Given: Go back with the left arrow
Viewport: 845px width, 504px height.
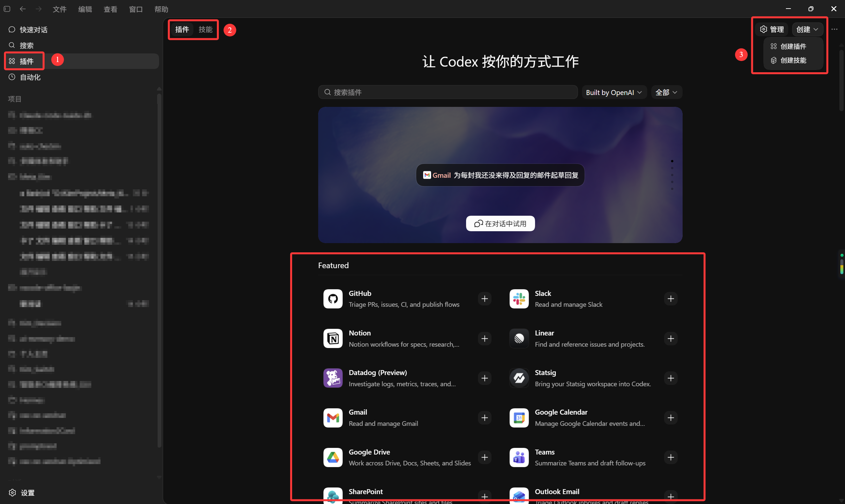Looking at the screenshot, I should [23, 9].
